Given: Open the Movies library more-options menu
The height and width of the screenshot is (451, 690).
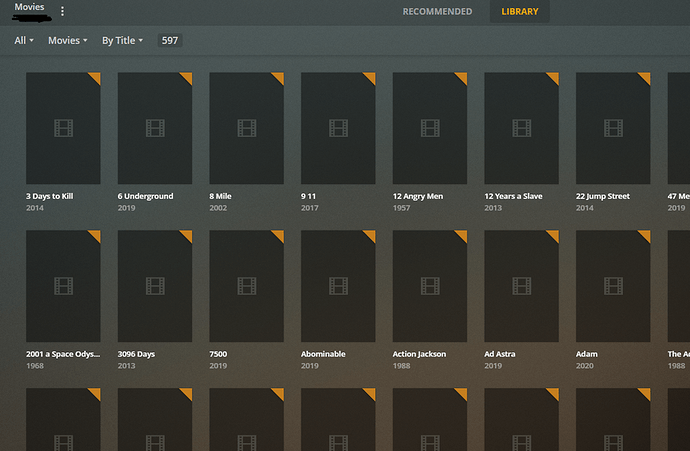Looking at the screenshot, I should (62, 11).
